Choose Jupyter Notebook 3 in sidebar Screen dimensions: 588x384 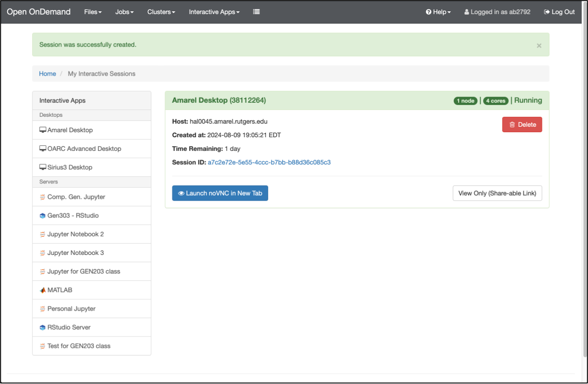76,253
